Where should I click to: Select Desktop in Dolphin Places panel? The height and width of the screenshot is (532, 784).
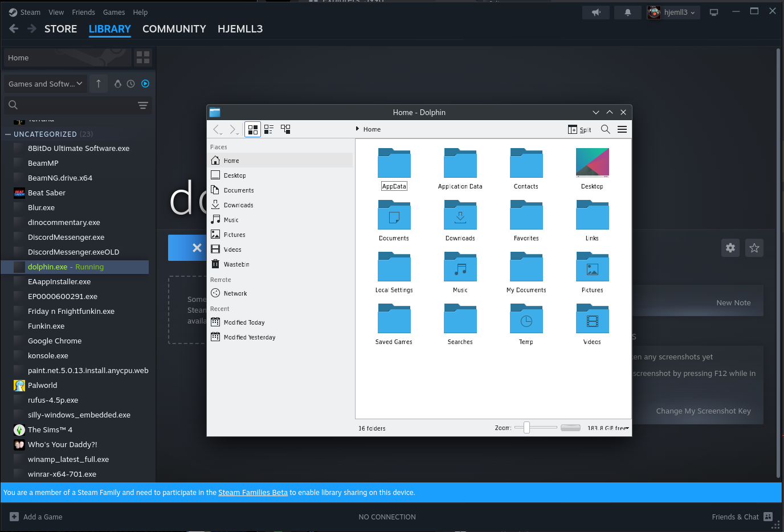click(x=281, y=175)
